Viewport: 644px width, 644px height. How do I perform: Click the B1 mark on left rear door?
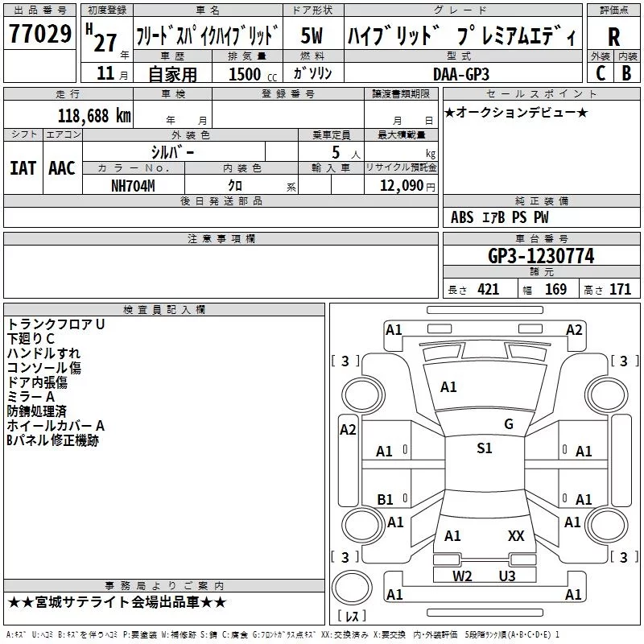pyautogui.click(x=386, y=499)
